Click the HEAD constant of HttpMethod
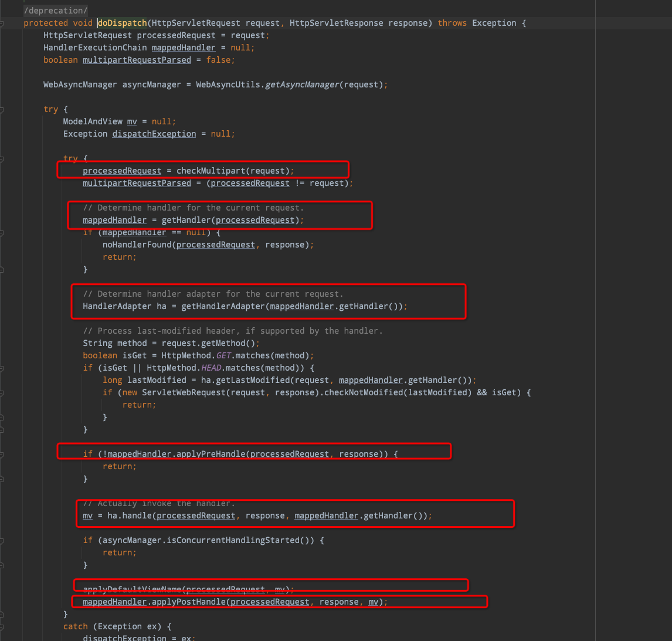The width and height of the screenshot is (672, 641). [x=212, y=368]
